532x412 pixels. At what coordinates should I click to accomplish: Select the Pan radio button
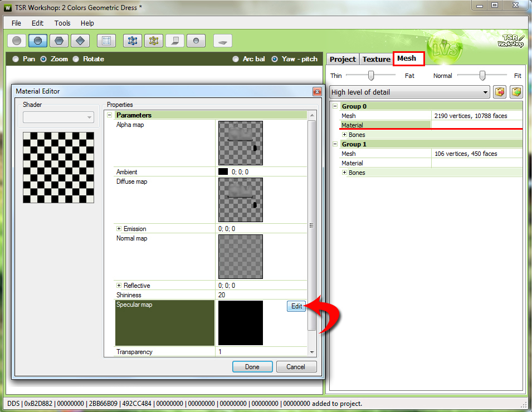(x=16, y=59)
